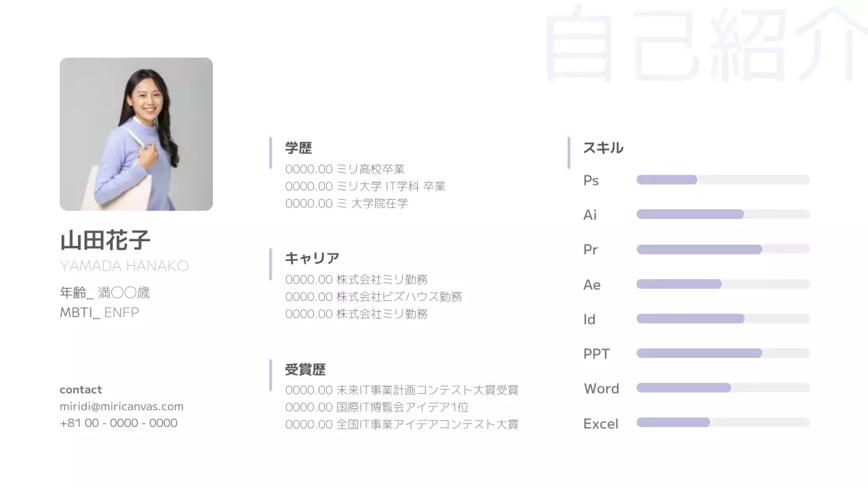
Task: Select the 受賞歴 section heading
Action: coord(305,369)
